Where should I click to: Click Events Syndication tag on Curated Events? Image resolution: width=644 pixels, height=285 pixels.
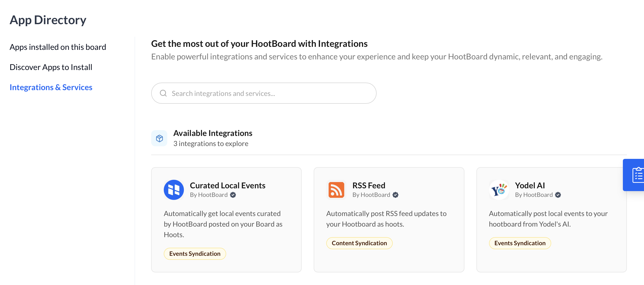pos(195,254)
